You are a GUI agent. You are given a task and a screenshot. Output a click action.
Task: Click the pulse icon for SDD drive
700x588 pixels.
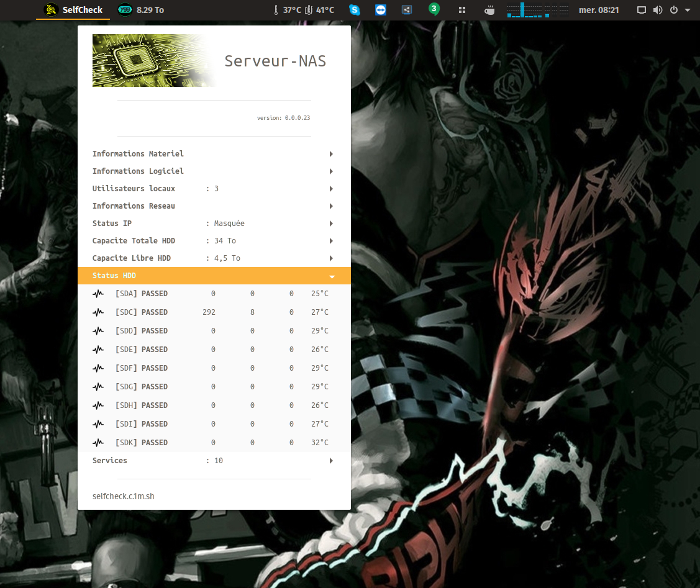click(x=98, y=331)
